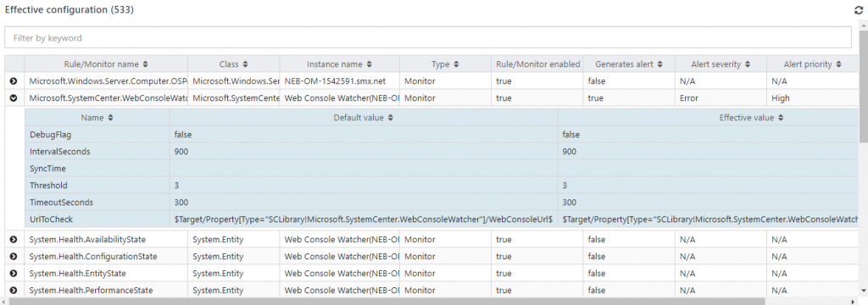
Task: Collapse the Microsoft.SystemCenter.WebConsoleWatcher row
Action: click(14, 98)
